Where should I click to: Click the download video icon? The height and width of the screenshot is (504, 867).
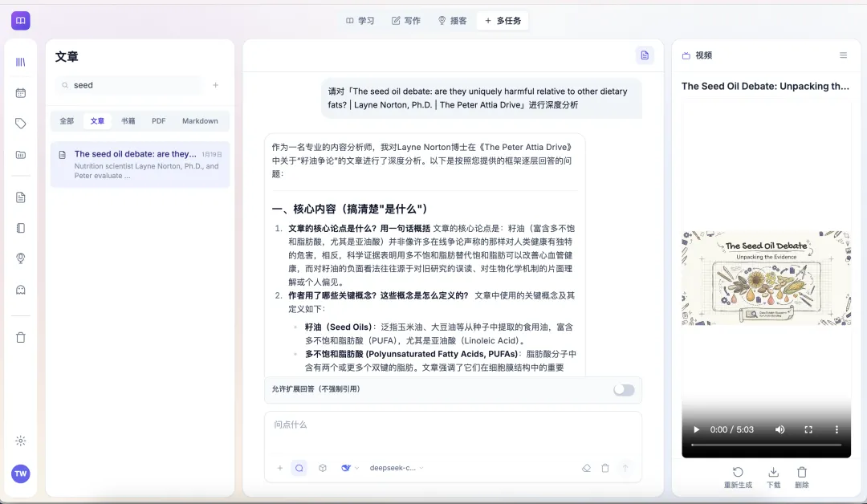(x=774, y=478)
